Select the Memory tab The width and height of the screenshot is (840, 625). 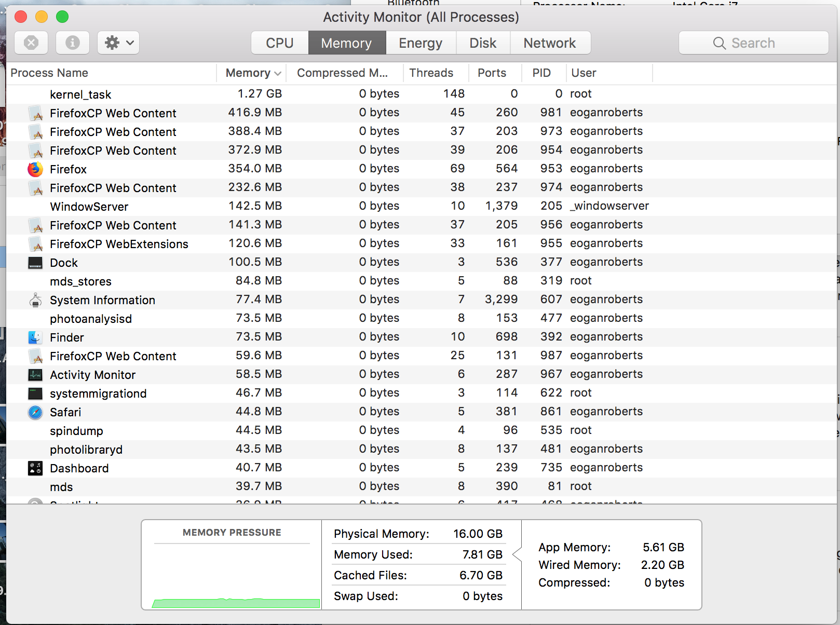pos(347,43)
